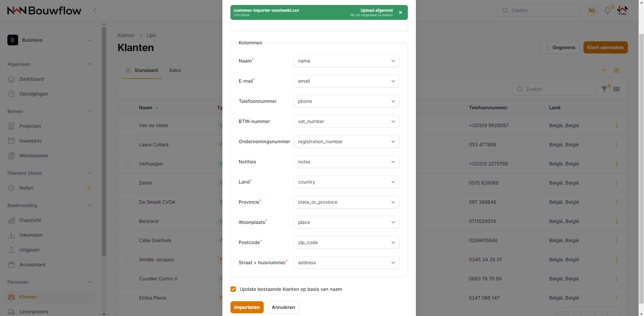Viewport: 644px width, 316px height.
Task: Switch to the Sales tab
Action: 175,70
